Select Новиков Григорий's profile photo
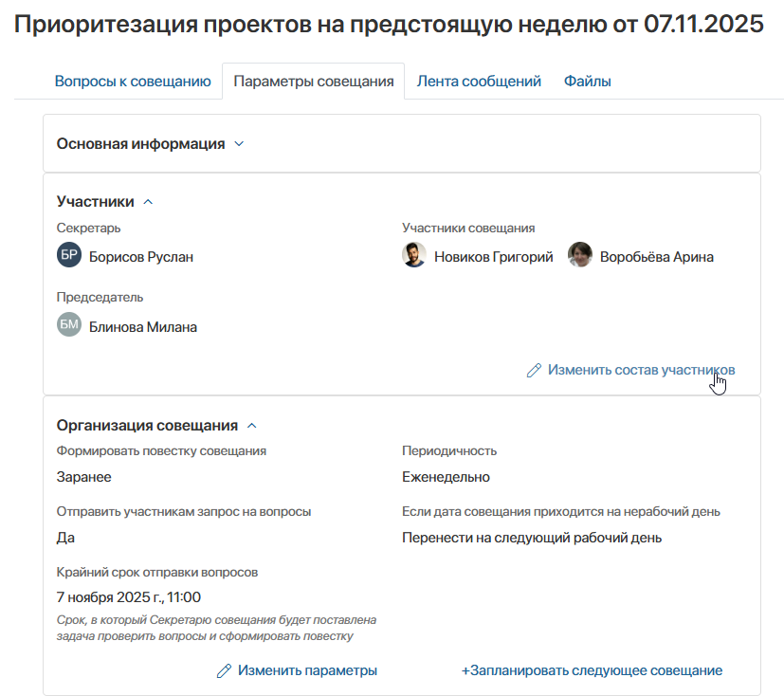The image size is (784, 696). coord(413,254)
